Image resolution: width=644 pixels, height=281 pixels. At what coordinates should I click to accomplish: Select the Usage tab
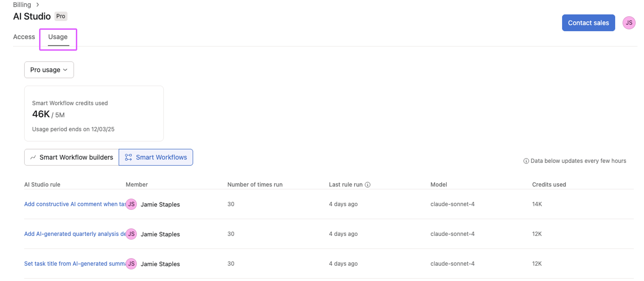point(58,37)
